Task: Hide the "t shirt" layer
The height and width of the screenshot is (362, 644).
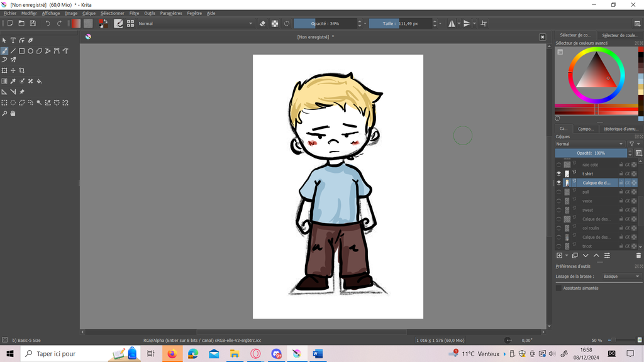Action: point(558,173)
